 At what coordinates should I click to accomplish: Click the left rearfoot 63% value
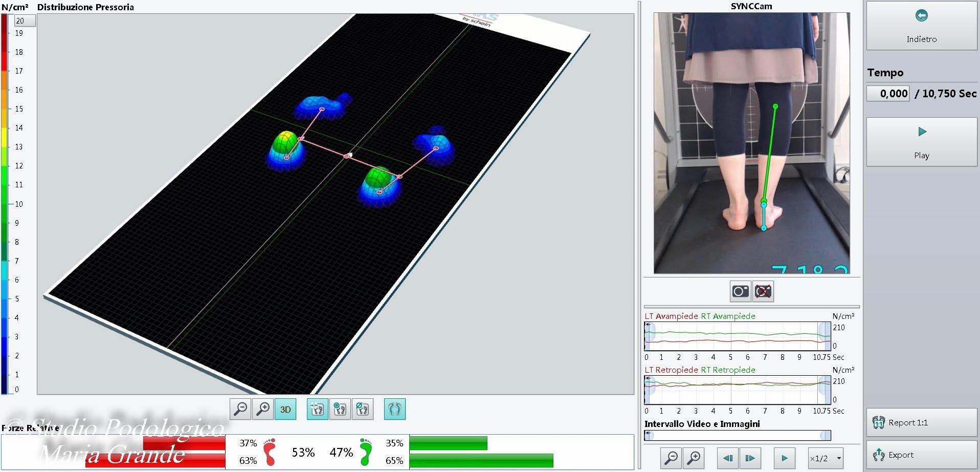248,461
